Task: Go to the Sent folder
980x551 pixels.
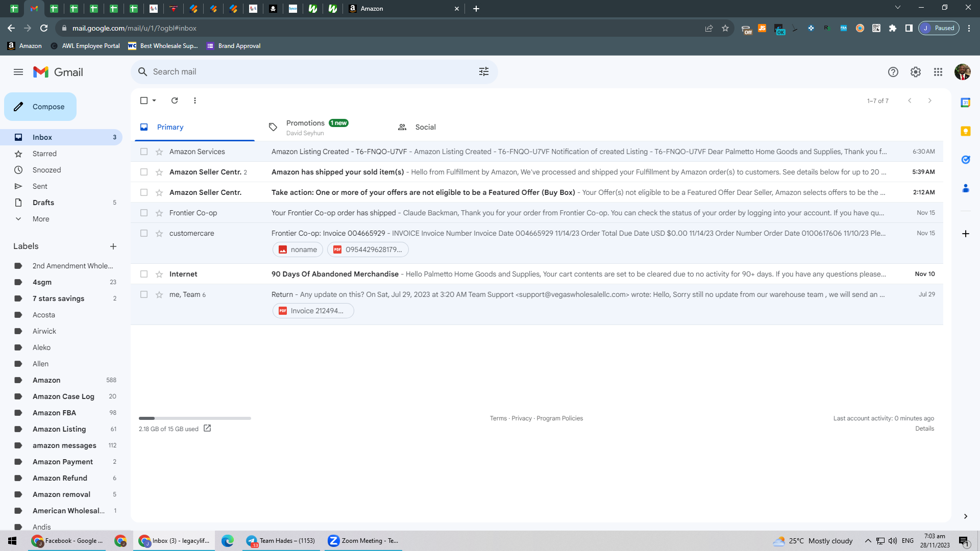Action: pyautogui.click(x=61, y=186)
